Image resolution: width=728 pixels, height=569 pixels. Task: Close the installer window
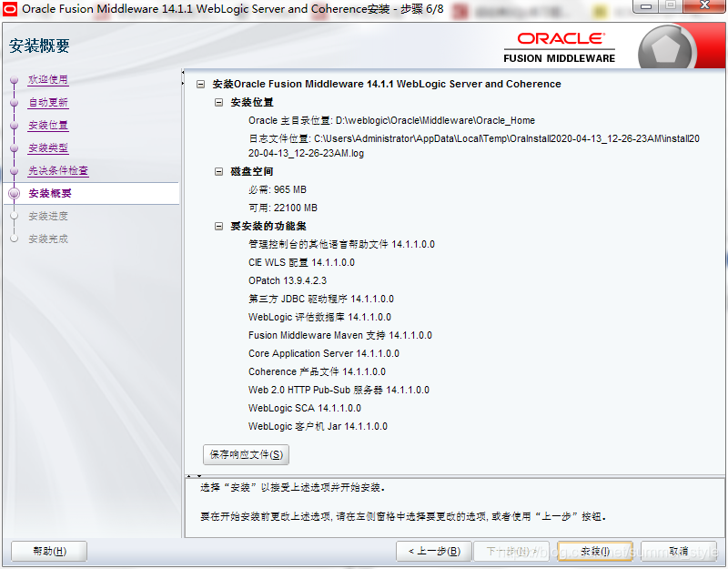[x=704, y=6]
